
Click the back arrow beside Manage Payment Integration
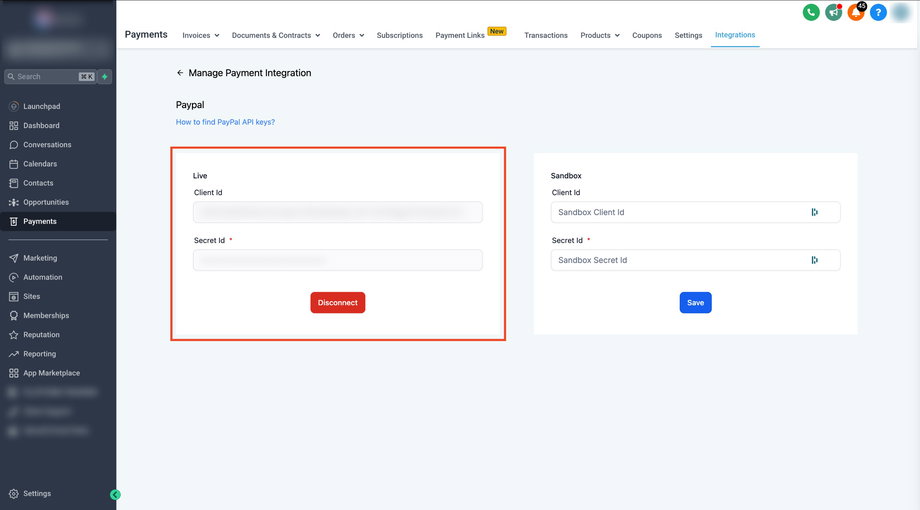[x=180, y=73]
